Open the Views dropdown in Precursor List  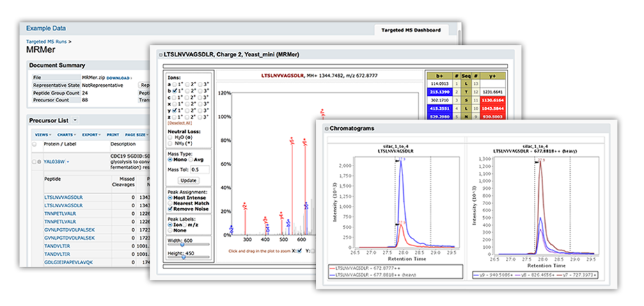pyautogui.click(x=43, y=134)
